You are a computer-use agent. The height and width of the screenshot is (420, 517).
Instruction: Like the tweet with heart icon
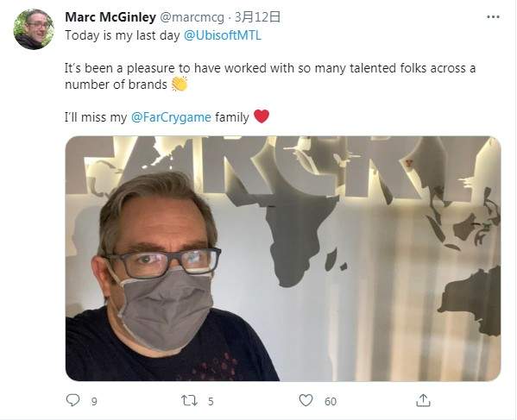coord(306,400)
